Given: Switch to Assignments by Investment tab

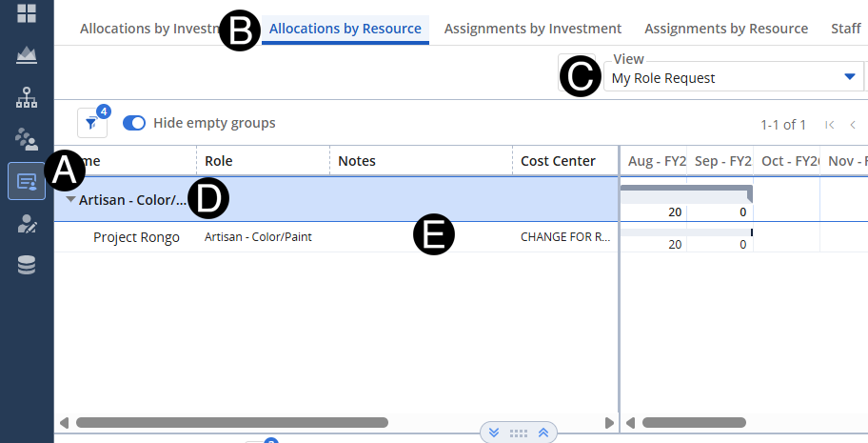Looking at the screenshot, I should coord(532,29).
